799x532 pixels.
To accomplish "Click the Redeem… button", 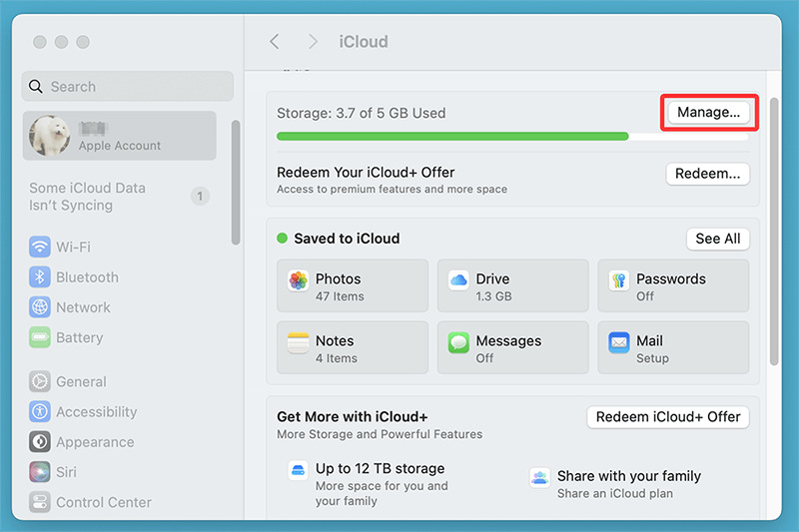I will [x=707, y=174].
